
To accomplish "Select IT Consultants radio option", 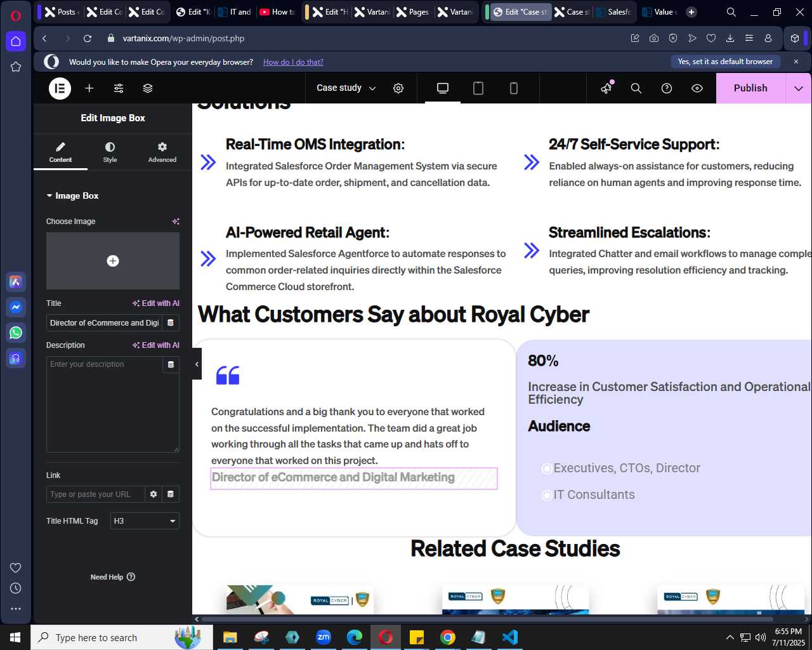I will click(547, 495).
